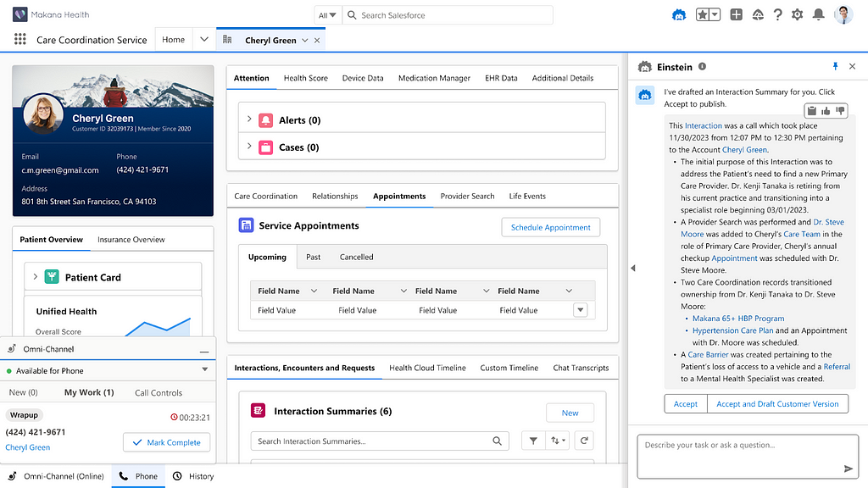Click the Einstein icon in global header
Image resolution: width=868 pixels, height=488 pixels.
click(x=679, y=15)
